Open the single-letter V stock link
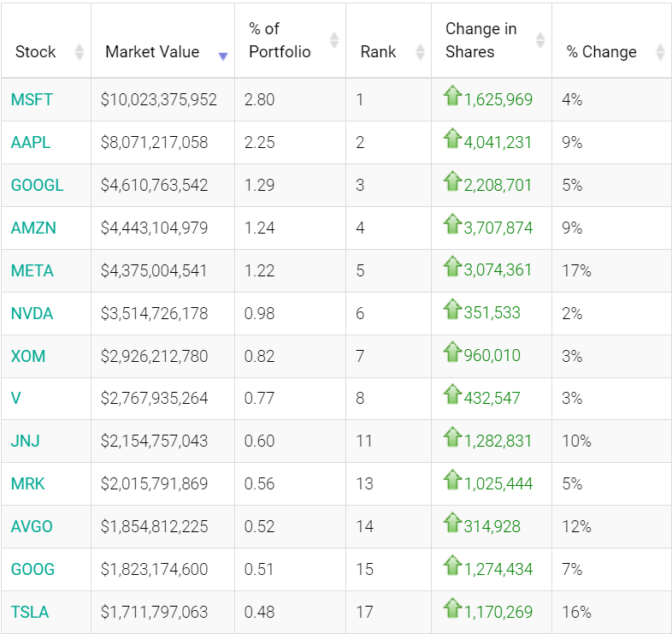 [x=16, y=398]
